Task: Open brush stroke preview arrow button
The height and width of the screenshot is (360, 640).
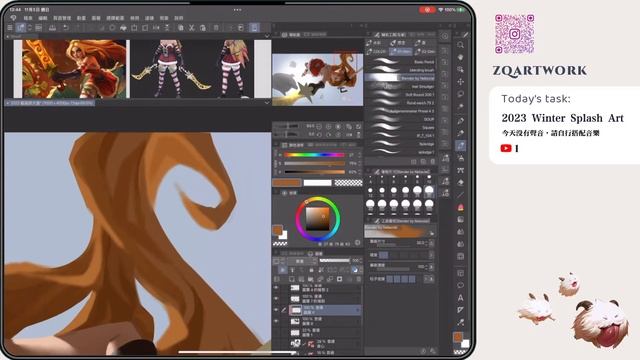Action: 432,233
